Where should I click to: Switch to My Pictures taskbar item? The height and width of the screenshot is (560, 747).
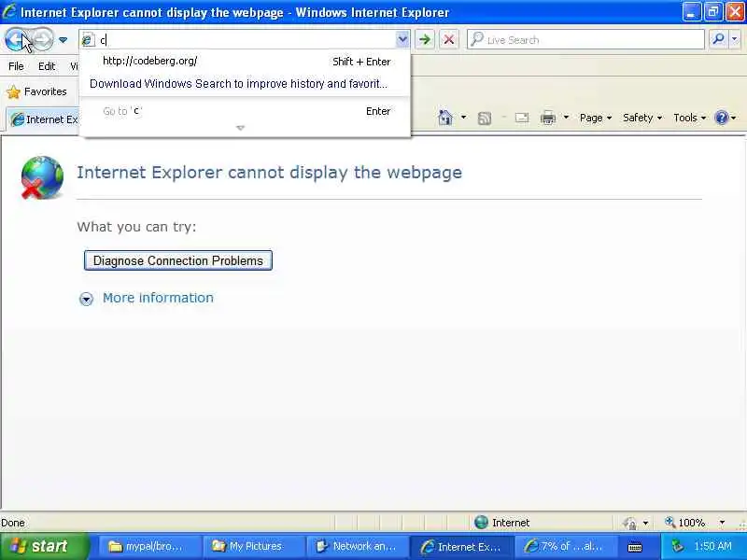(x=254, y=546)
